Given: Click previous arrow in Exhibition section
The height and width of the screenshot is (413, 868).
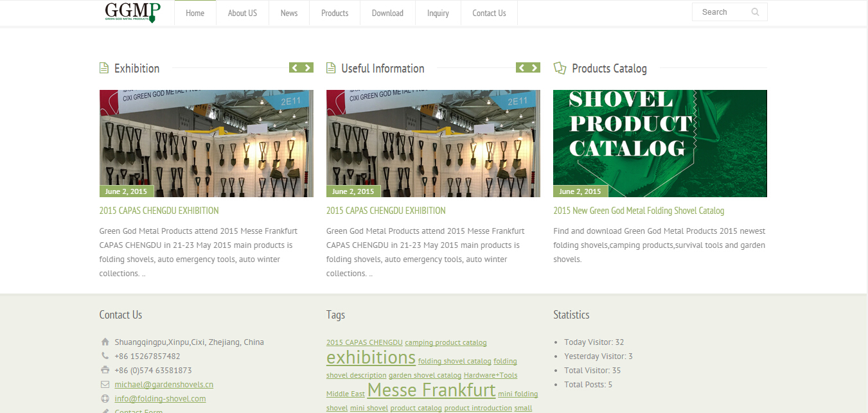Looking at the screenshot, I should coord(295,68).
